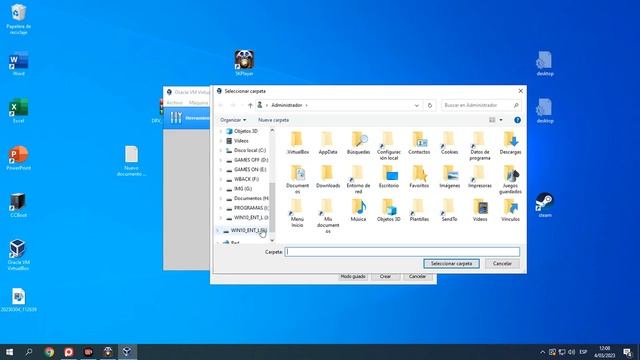Click the Crear button behind dialog
This screenshot has width=640, height=360.
pyautogui.click(x=385, y=277)
